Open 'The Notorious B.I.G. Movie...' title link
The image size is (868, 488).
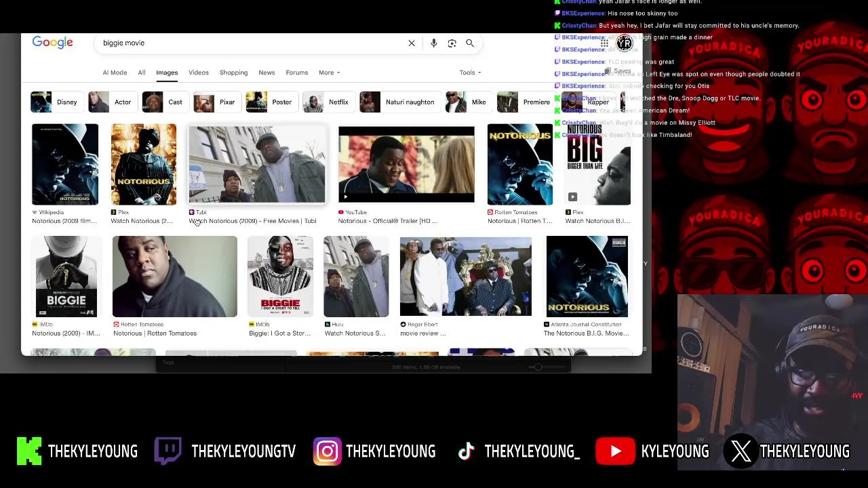click(x=587, y=333)
